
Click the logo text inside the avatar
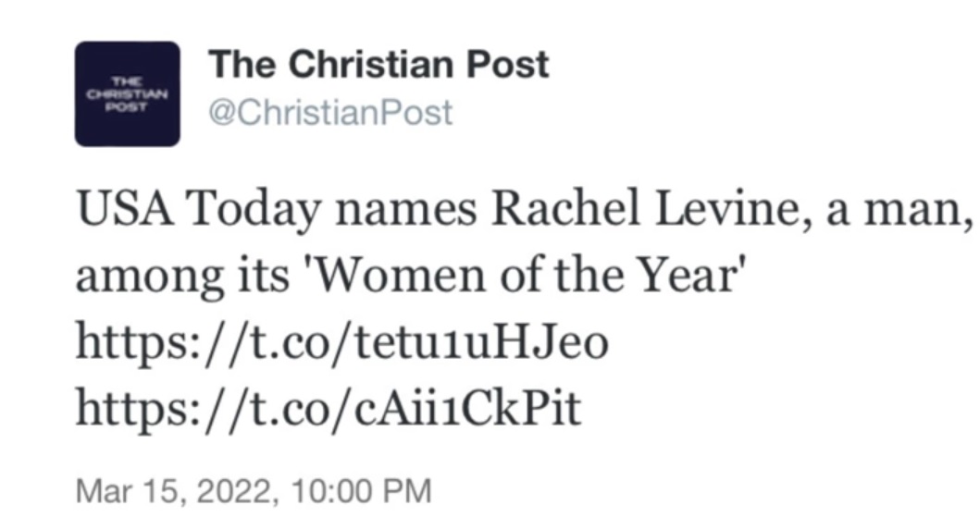click(x=128, y=94)
